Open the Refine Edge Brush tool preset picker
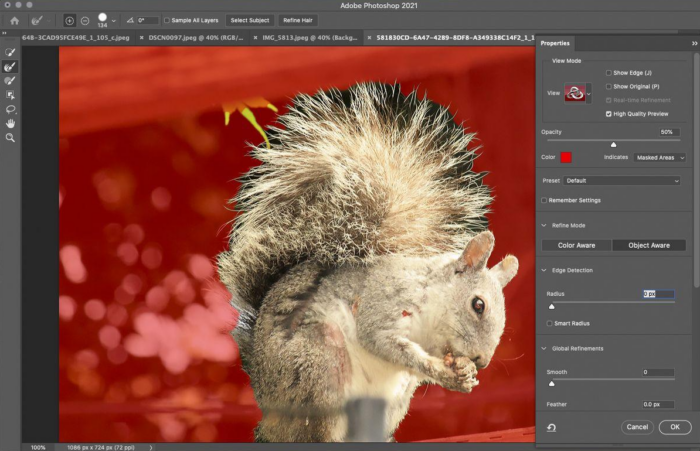The width and height of the screenshot is (700, 451). click(41, 21)
